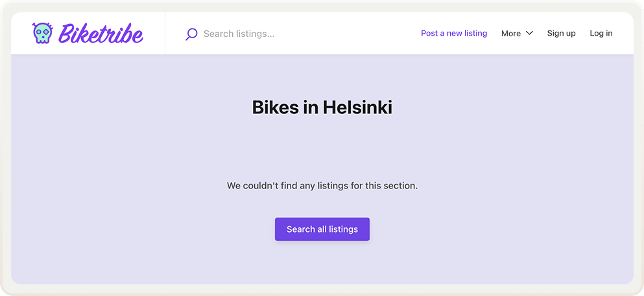
Task: Click the word section in empty message
Action: (x=400, y=186)
